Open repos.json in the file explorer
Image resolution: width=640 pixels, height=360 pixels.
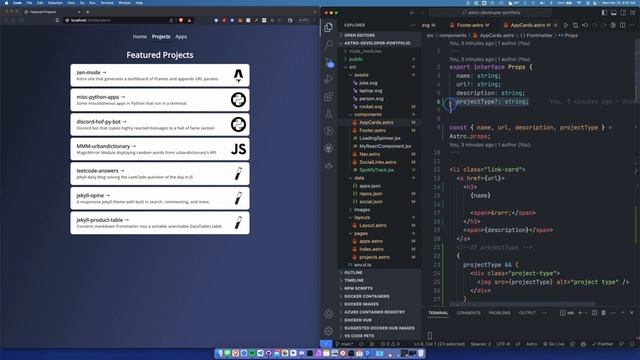[x=380, y=194]
